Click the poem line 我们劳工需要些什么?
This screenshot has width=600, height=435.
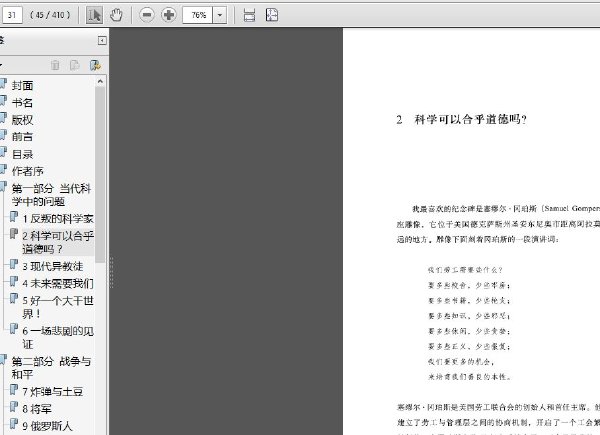tap(465, 270)
